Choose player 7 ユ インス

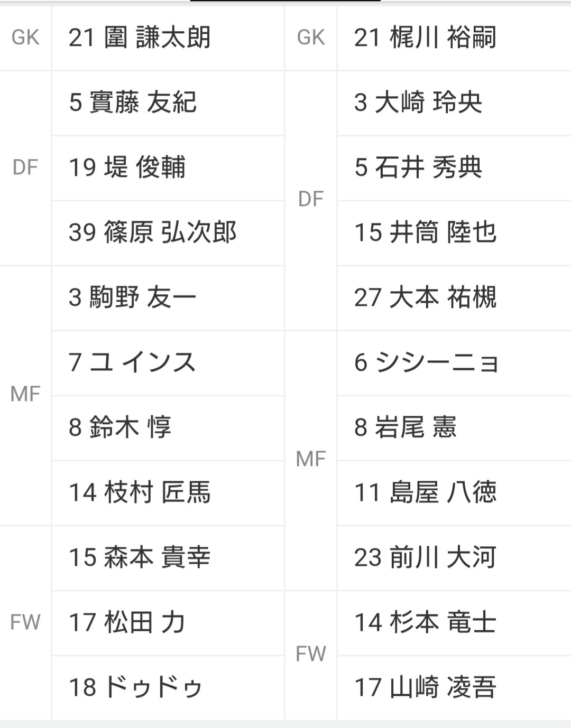click(168, 362)
